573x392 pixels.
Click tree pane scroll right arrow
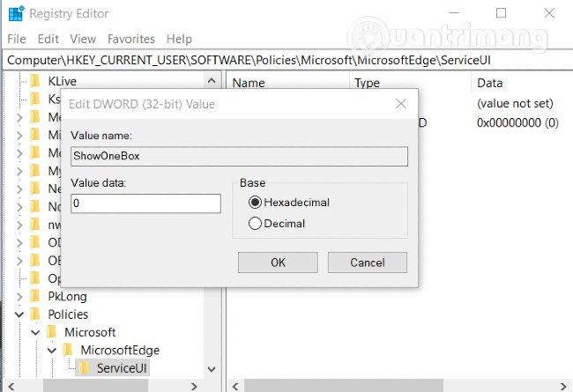pos(194,387)
